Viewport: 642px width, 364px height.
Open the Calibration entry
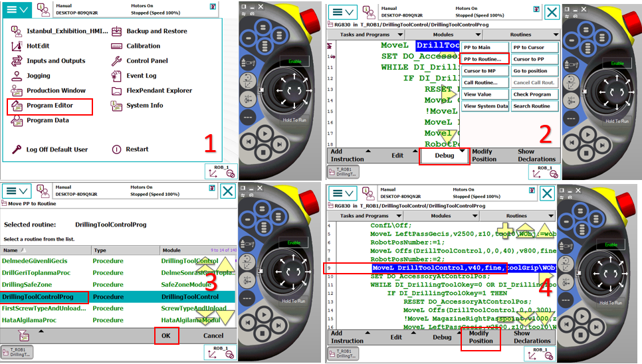(x=143, y=46)
